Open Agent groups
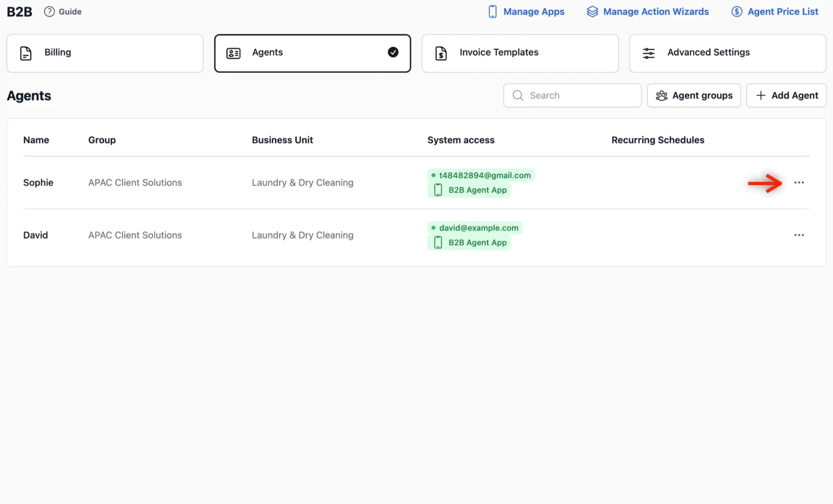Screen dimensions: 833x504 pyautogui.click(x=694, y=95)
